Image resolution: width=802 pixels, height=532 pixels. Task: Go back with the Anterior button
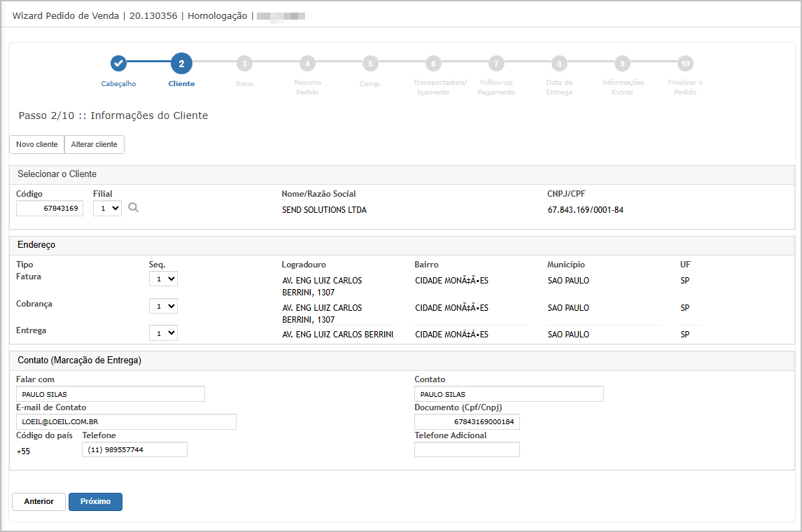[38, 502]
